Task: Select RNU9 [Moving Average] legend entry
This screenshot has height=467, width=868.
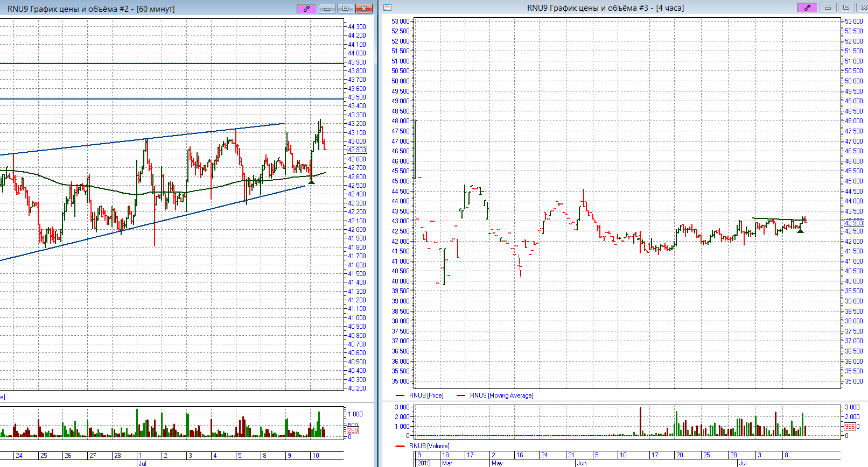Action: (x=501, y=395)
